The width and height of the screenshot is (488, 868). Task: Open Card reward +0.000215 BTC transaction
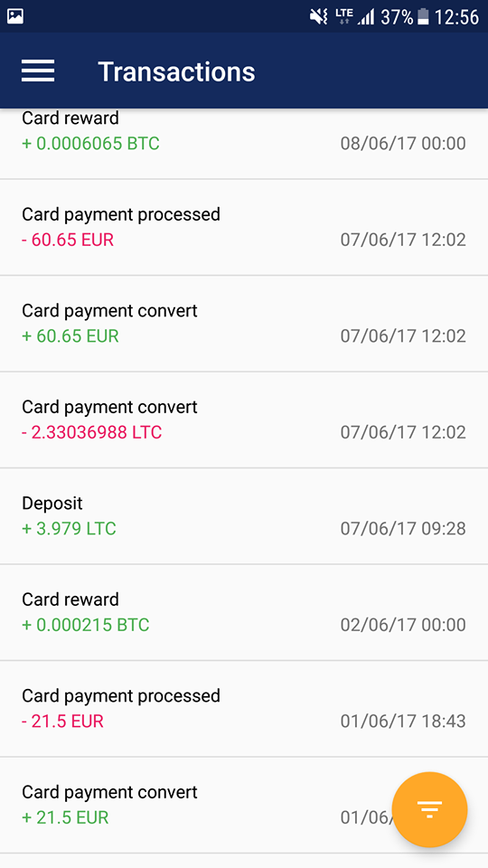(x=244, y=612)
